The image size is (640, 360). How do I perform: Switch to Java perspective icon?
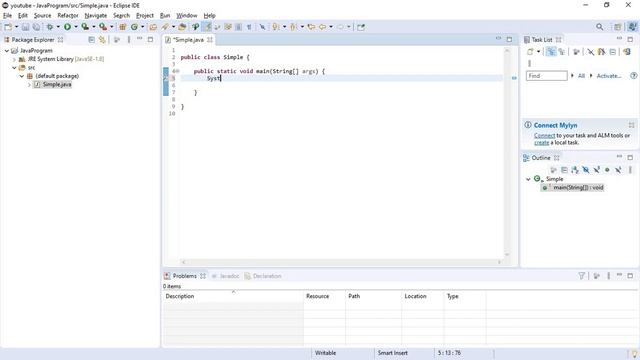tap(632, 27)
